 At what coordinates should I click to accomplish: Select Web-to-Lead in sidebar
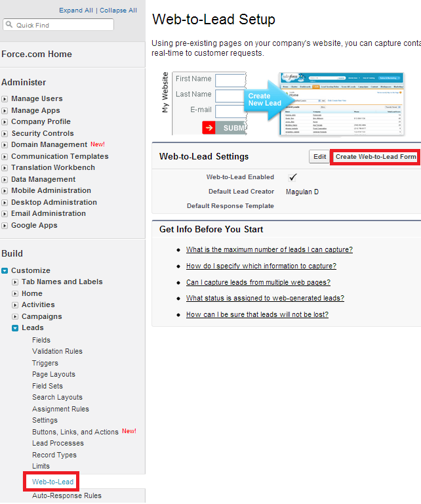52,482
